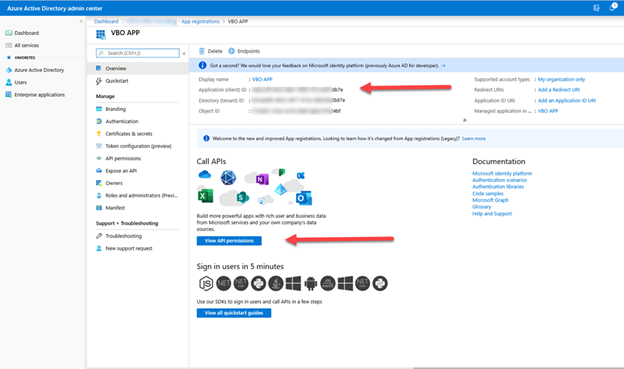Open Glossary documentation link
This screenshot has width=624, height=369.
[x=482, y=207]
